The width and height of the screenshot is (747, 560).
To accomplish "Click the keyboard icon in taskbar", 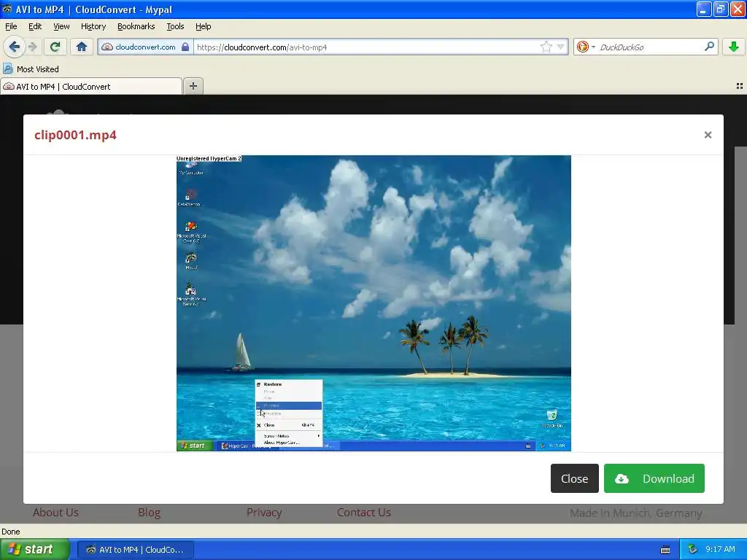I will 665,550.
